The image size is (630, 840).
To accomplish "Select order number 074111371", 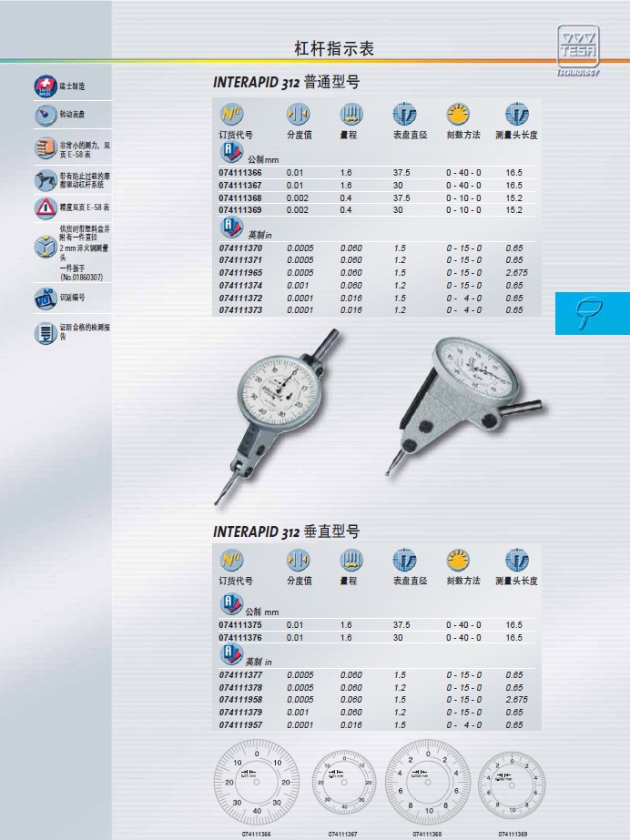I will coord(240,260).
